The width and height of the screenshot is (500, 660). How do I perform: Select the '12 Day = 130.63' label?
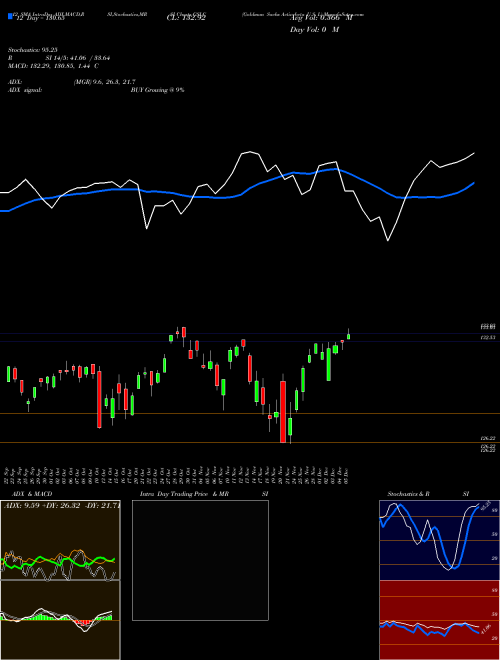[40, 18]
